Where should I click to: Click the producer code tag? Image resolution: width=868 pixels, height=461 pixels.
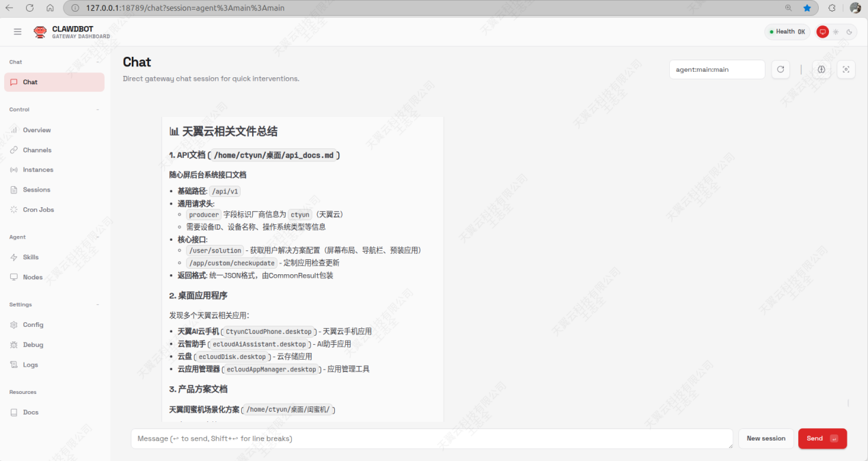(x=204, y=214)
